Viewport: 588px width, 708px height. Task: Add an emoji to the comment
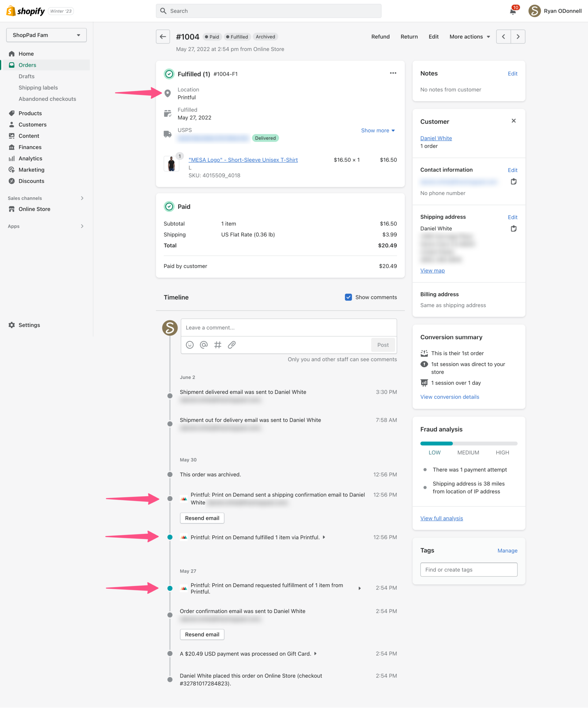[190, 344]
